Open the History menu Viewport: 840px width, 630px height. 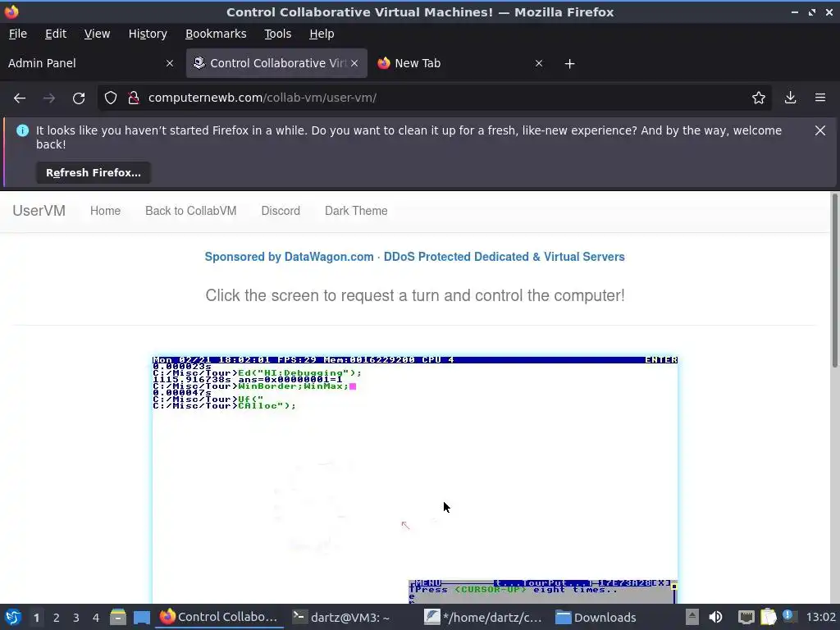click(148, 34)
